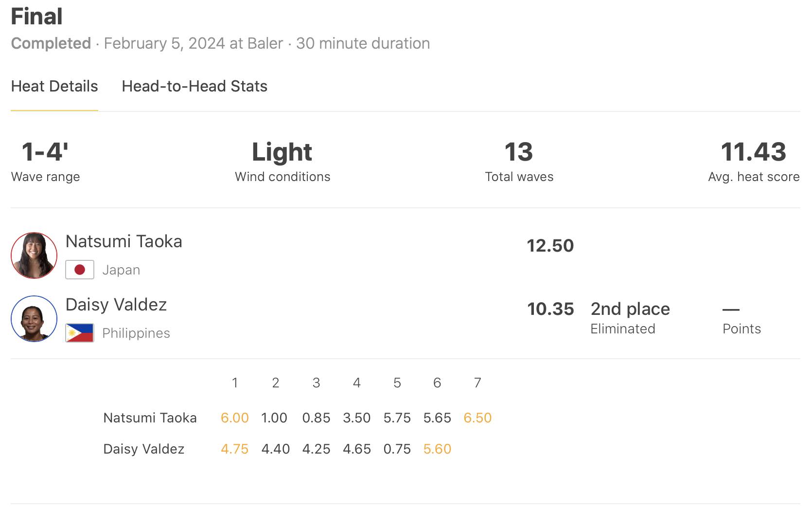
Task: Click Daisy Valdez's profile photo
Action: [34, 319]
